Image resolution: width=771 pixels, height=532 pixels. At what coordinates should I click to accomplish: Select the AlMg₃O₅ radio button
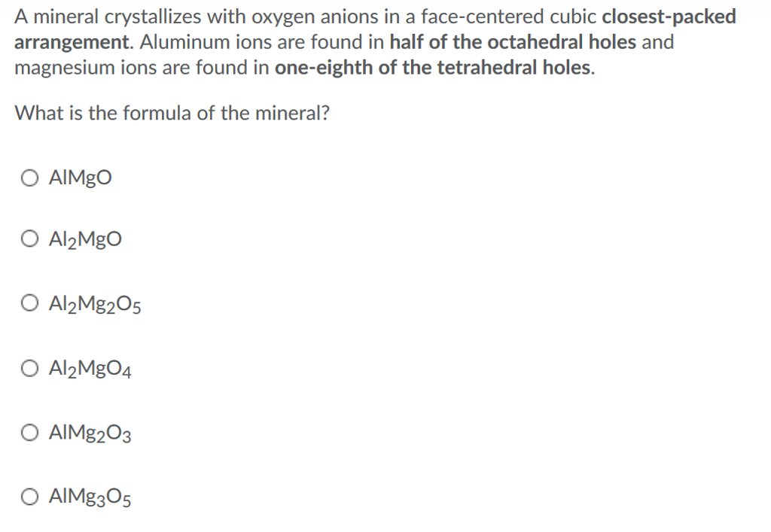30,496
